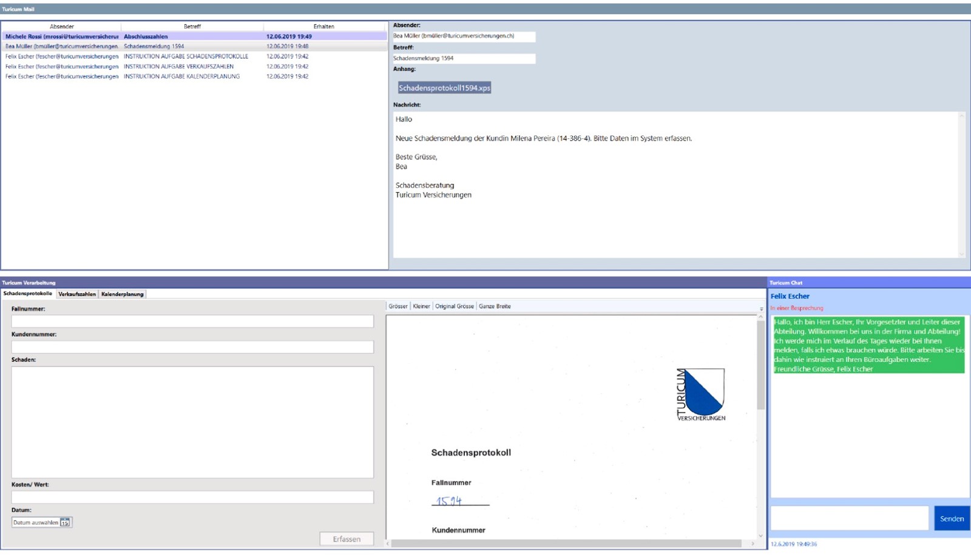The width and height of the screenshot is (971, 560).
Task: Click scroll-right arrow of document viewer
Action: pos(753,544)
